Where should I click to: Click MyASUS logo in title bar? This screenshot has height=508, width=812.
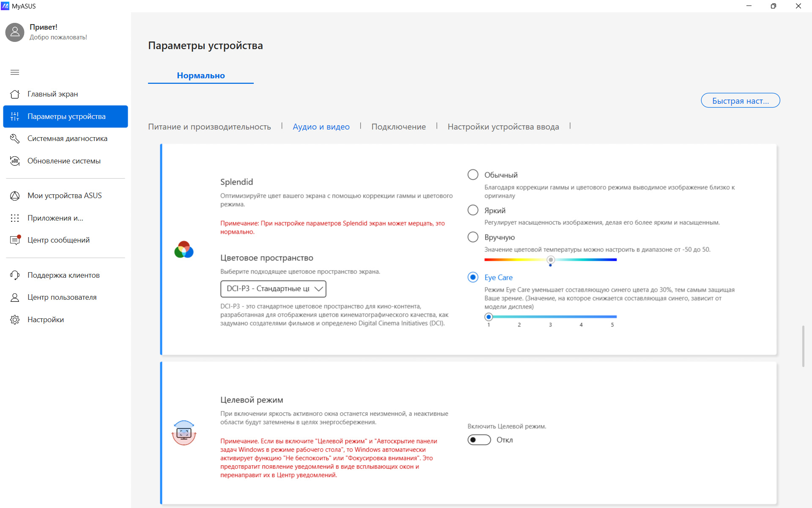tap(5, 6)
